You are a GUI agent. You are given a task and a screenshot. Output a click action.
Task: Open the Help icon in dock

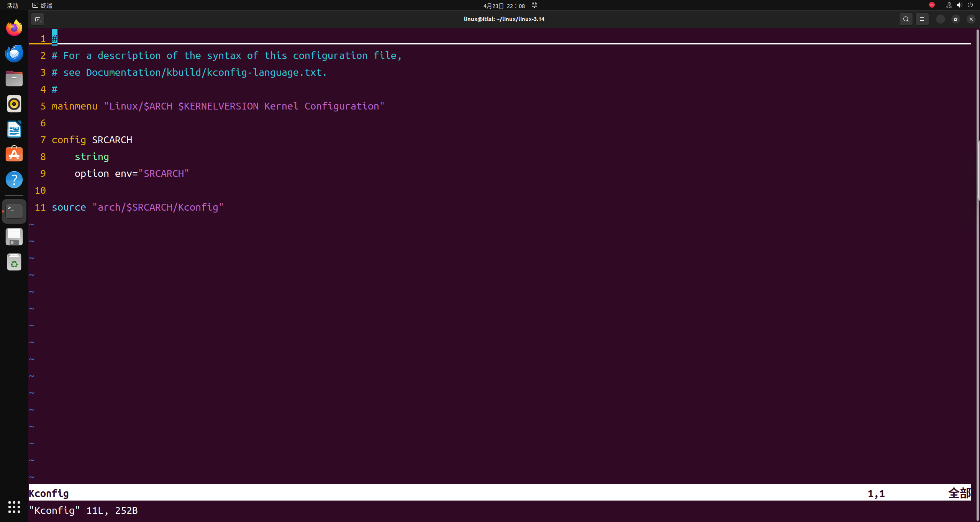[14, 180]
